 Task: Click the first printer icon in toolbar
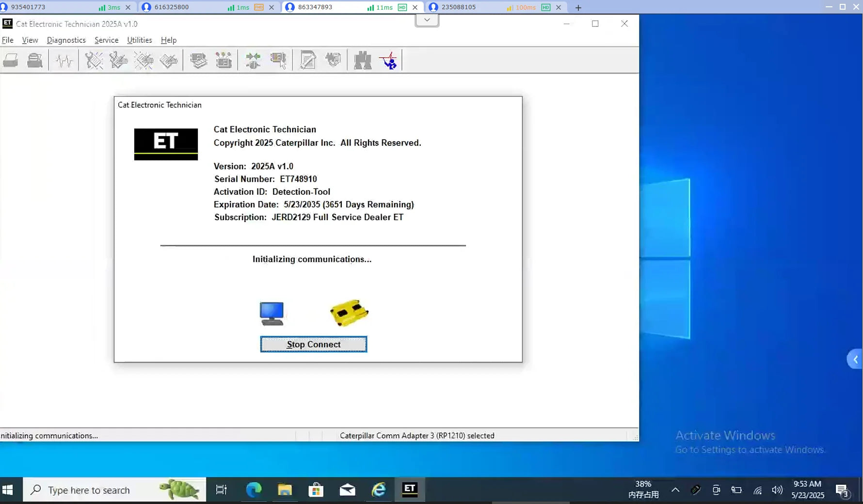(x=11, y=61)
